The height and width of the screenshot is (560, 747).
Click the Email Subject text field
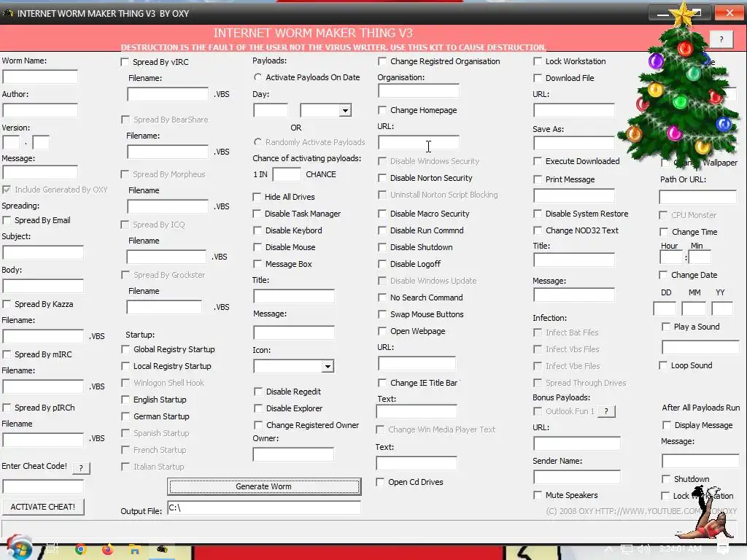43,252
